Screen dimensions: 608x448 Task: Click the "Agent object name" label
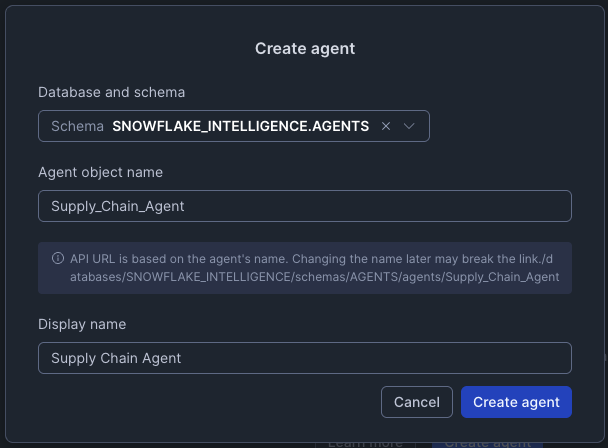100,172
